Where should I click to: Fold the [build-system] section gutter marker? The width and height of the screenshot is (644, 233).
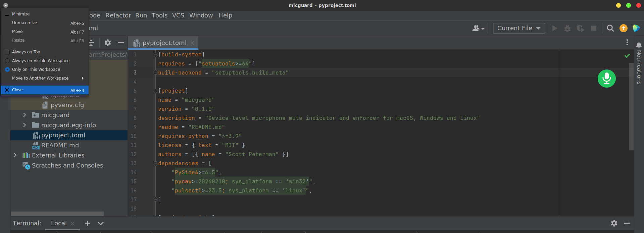click(x=155, y=55)
